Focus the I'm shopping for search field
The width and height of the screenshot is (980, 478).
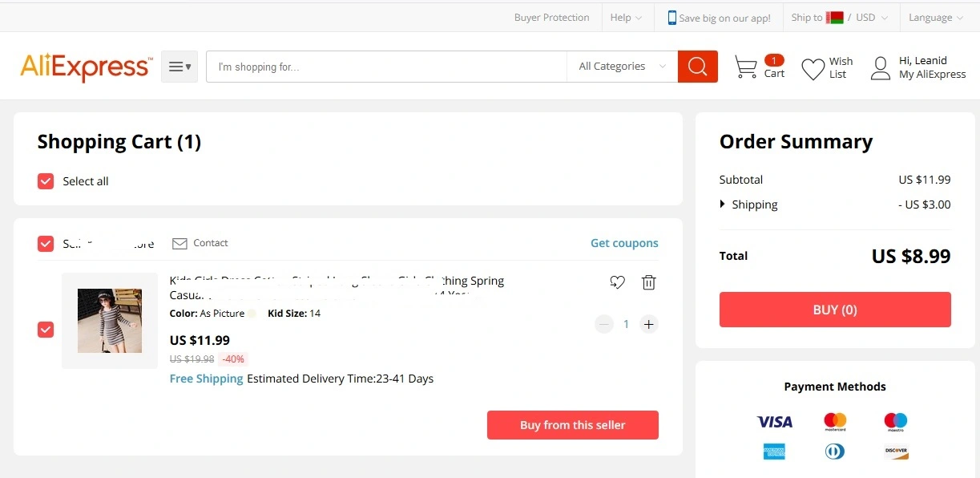386,67
